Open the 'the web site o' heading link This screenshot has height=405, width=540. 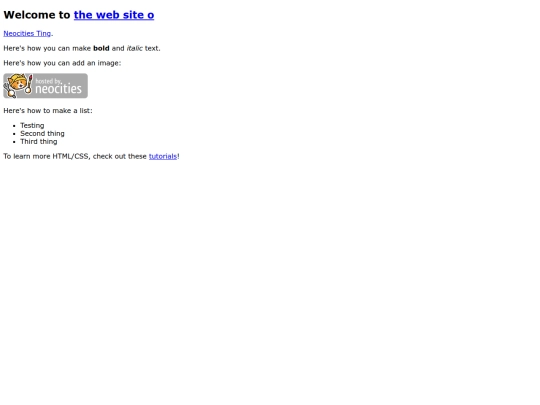[x=114, y=15]
